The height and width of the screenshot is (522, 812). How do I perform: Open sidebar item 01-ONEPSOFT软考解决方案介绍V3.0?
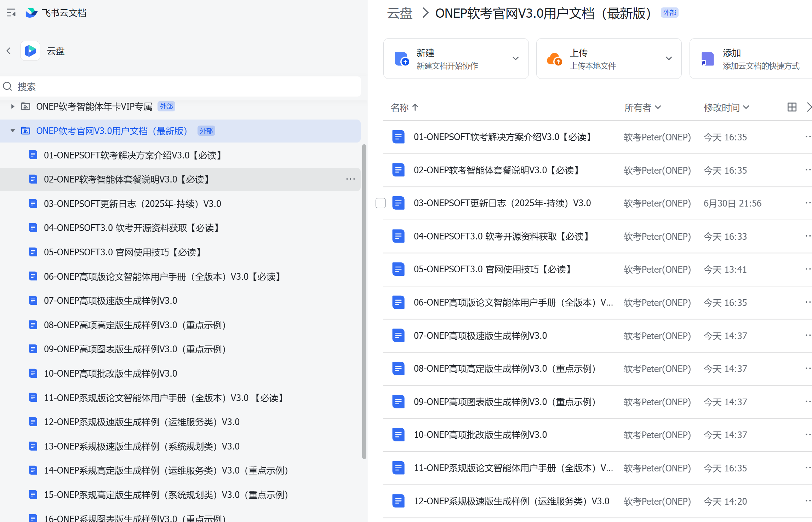[180, 155]
